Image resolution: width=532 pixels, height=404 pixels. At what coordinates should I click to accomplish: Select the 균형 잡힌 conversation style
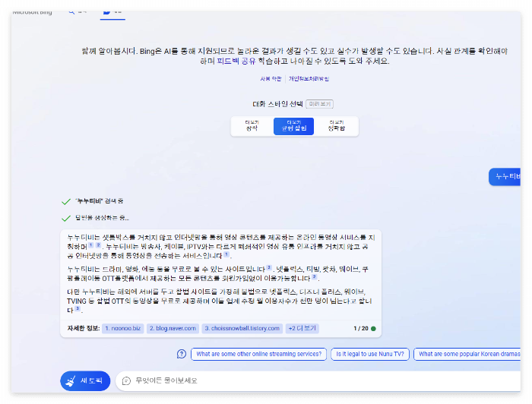[x=294, y=126]
